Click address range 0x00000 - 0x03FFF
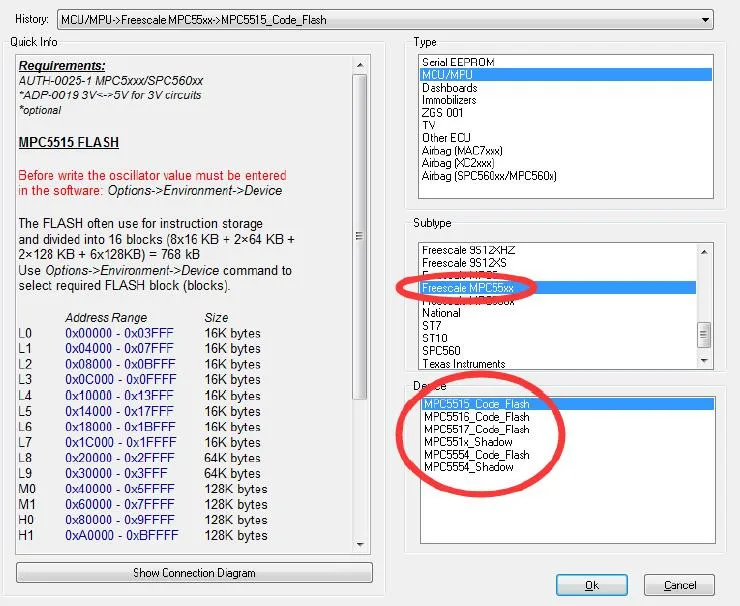 click(x=119, y=333)
